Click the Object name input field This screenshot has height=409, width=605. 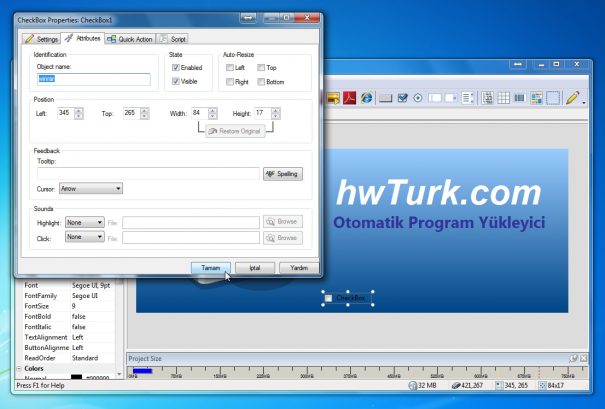tap(94, 79)
